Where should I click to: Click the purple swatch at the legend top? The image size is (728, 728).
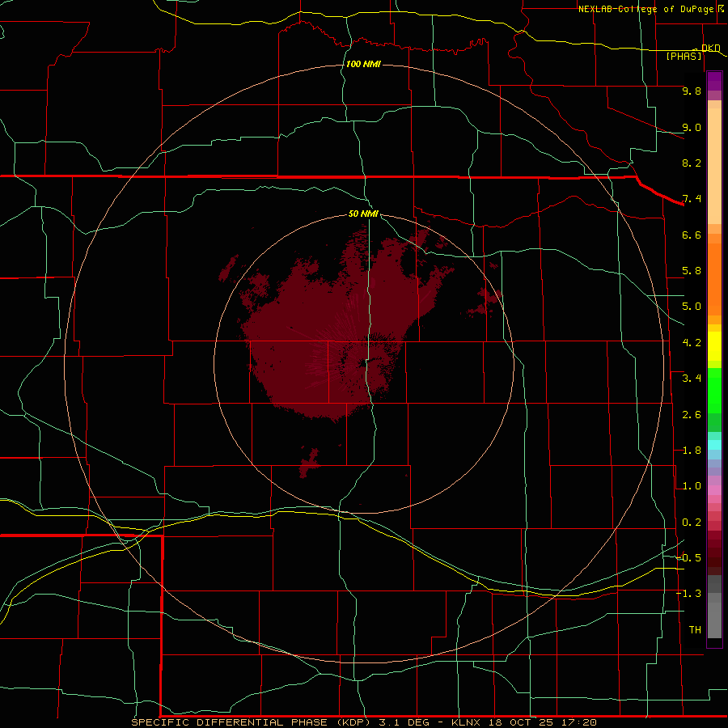pos(714,81)
